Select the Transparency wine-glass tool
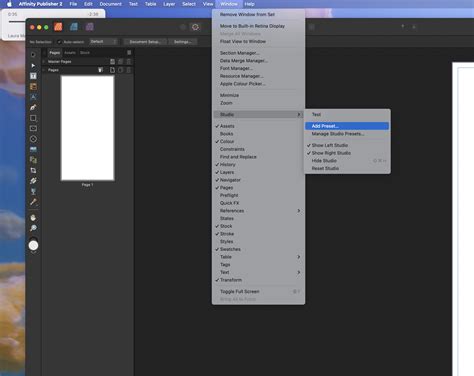Image resolution: width=474 pixels, height=376 pixels. [33, 191]
